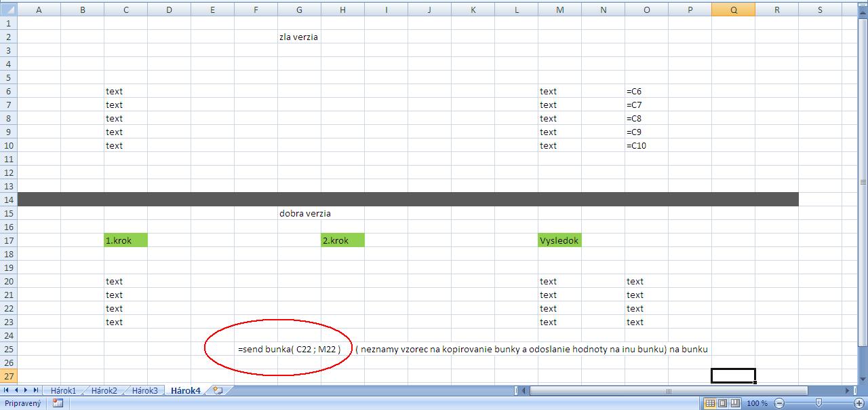868x410 pixels.
Task: Open the Hárok1 sheet tab
Action: [x=63, y=391]
